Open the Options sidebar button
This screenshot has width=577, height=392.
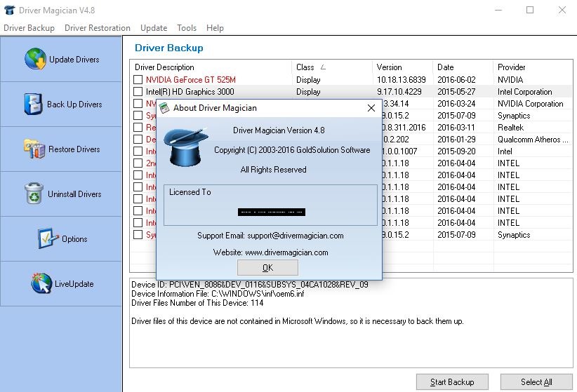(x=61, y=238)
